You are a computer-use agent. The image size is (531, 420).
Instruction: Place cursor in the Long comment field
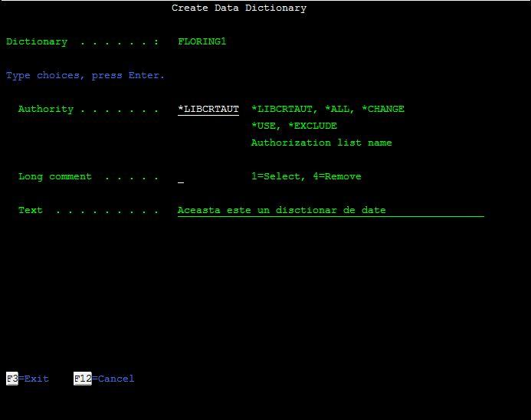coord(181,177)
